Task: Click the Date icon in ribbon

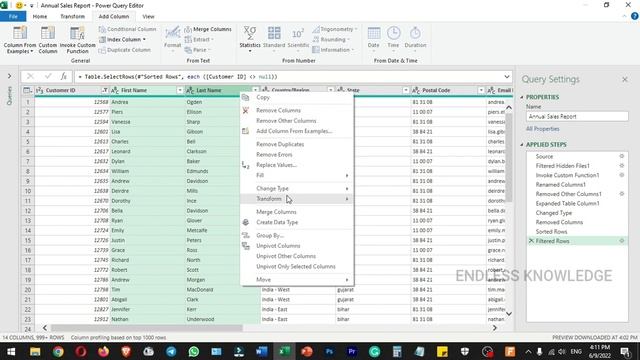Action: click(x=373, y=33)
